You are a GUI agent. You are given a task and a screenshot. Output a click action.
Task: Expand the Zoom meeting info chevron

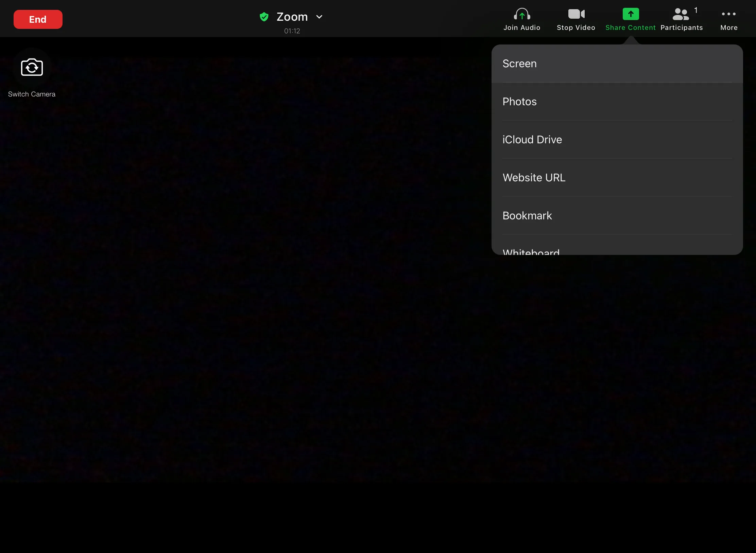319,17
